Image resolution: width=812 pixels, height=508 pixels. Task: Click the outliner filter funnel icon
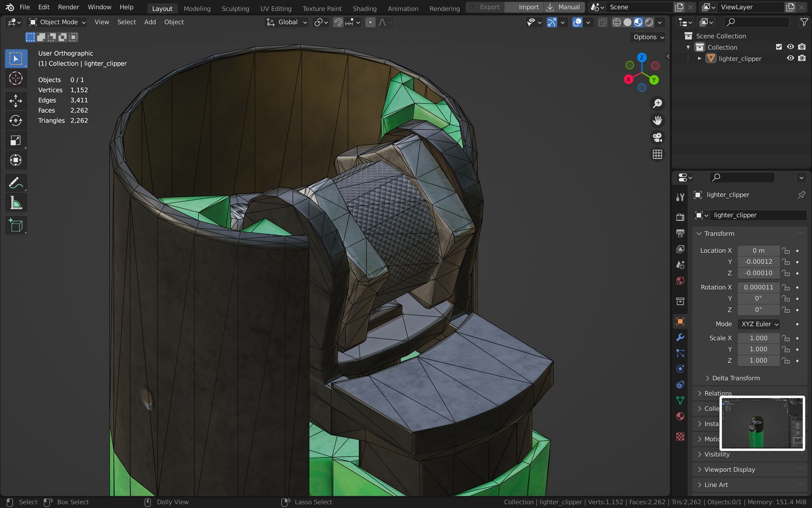[804, 22]
